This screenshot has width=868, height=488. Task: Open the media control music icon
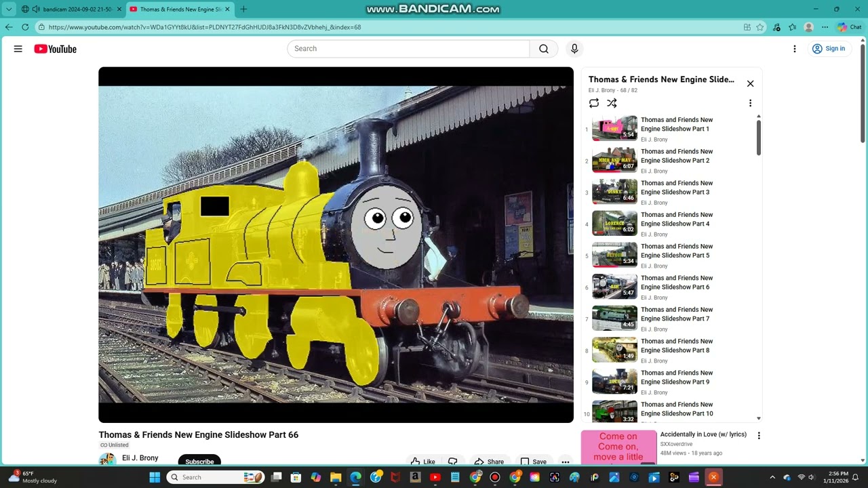776,27
